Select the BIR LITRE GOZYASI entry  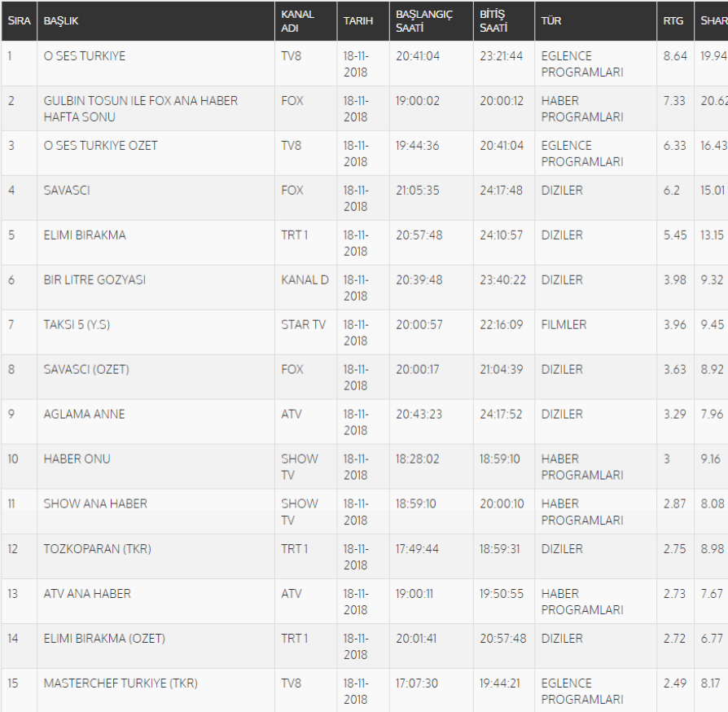94,280
